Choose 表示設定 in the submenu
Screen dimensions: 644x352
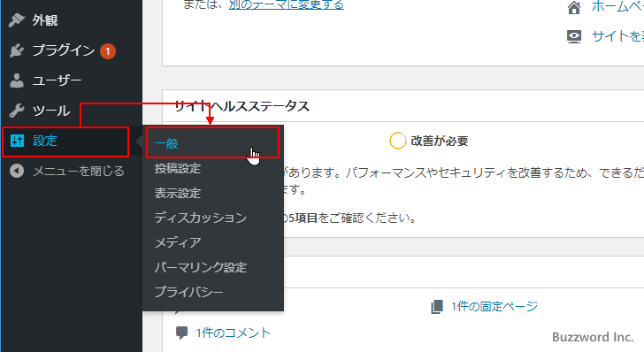click(x=178, y=193)
